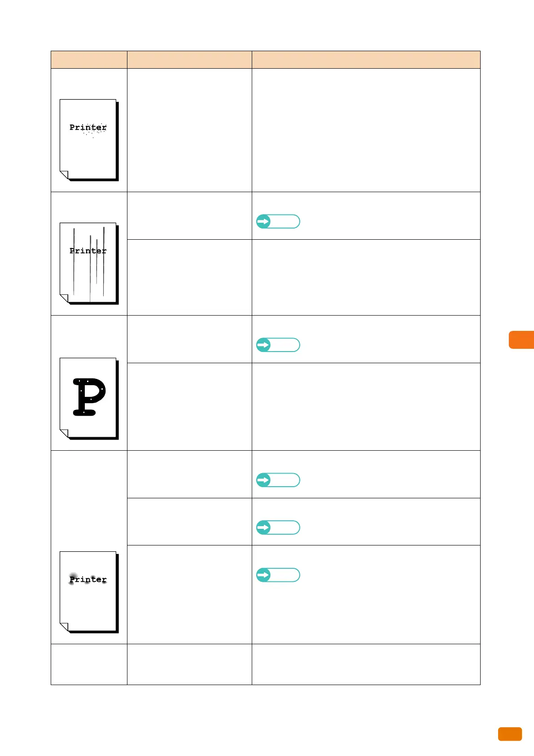Viewport: 534px width, 756px height.
Task: Click the leftmost peach header cell of the table
Action: [89, 60]
